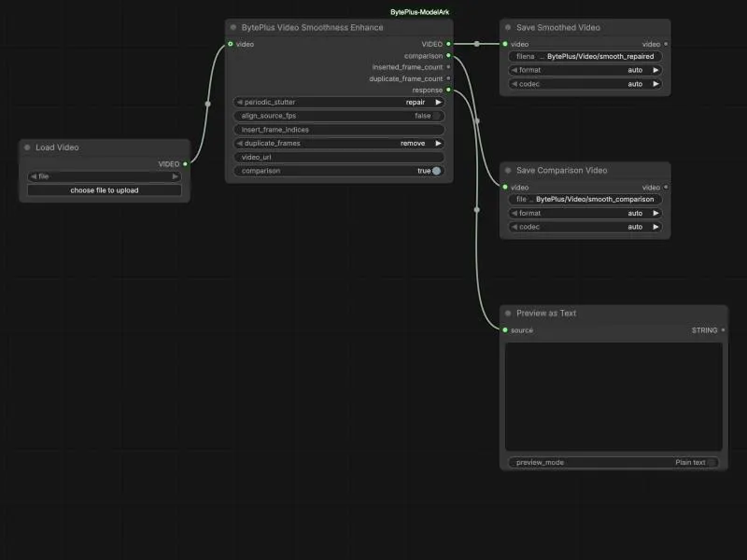
Task: Click the response output socket
Action: point(448,90)
